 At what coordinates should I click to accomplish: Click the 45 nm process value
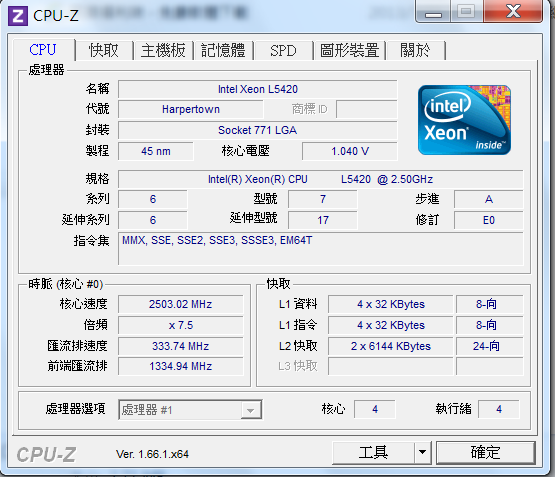point(156,151)
